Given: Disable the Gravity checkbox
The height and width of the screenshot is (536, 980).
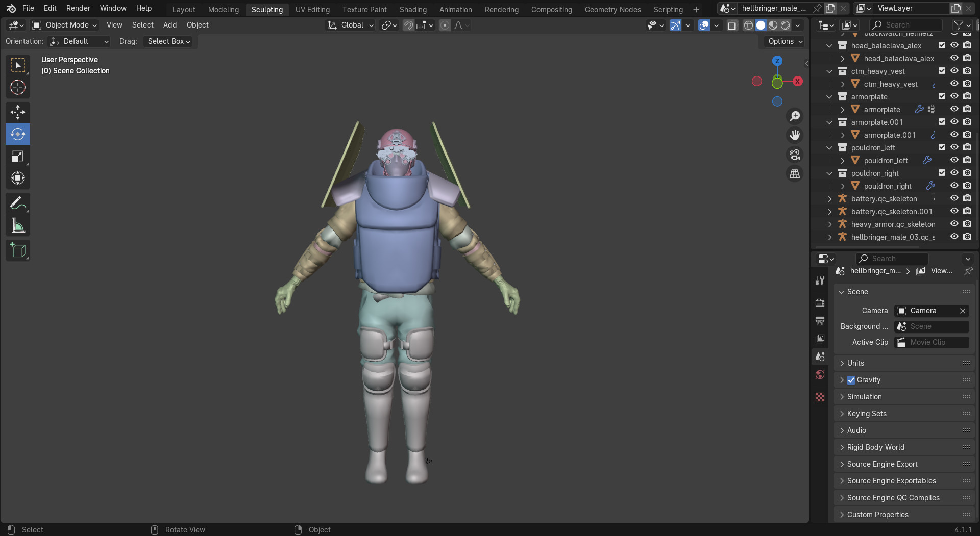Looking at the screenshot, I should click(851, 379).
